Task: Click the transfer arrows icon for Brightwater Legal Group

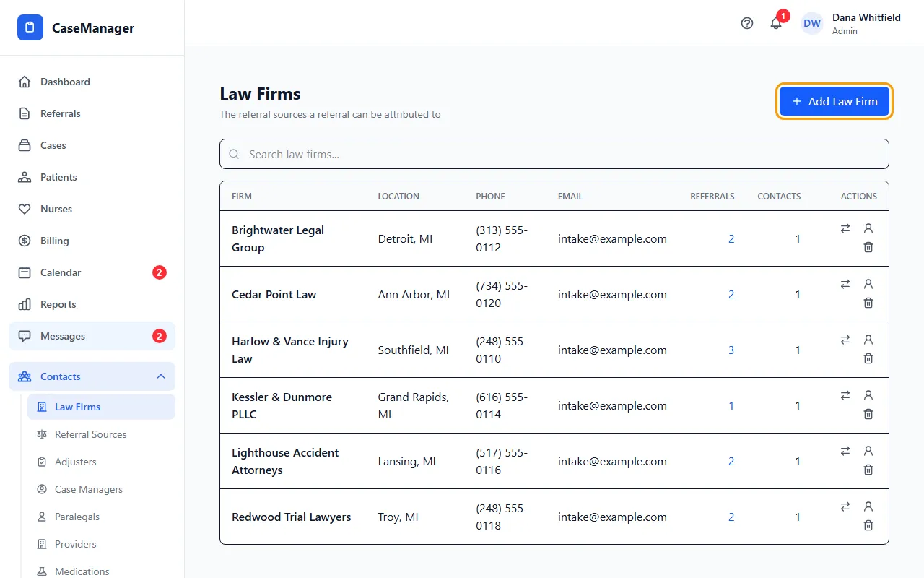Action: 845,228
